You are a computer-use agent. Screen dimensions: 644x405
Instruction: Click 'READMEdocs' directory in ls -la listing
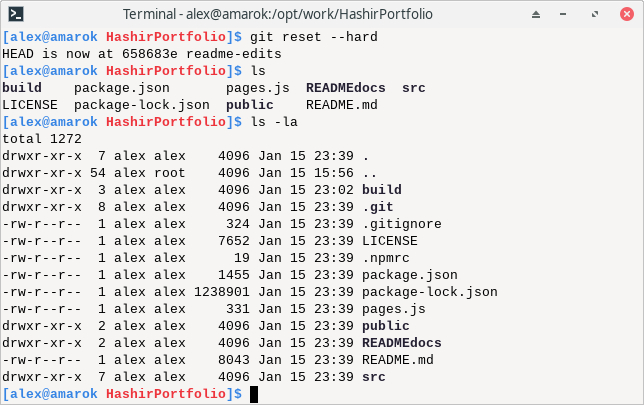pyautogui.click(x=402, y=343)
